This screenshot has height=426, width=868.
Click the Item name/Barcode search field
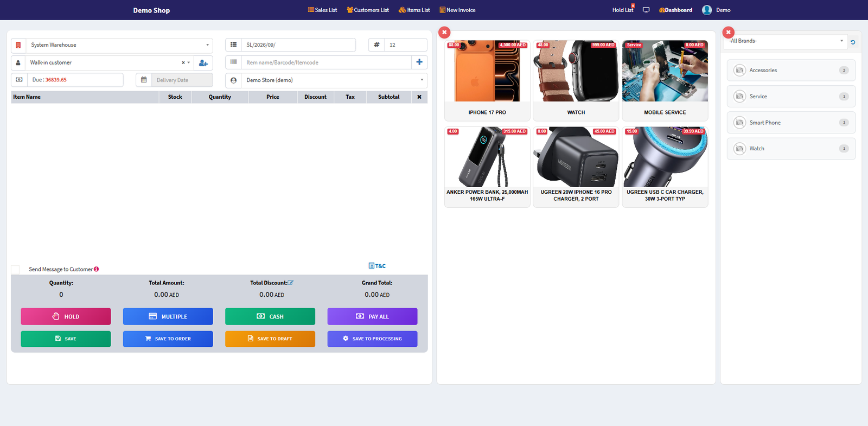click(x=326, y=62)
